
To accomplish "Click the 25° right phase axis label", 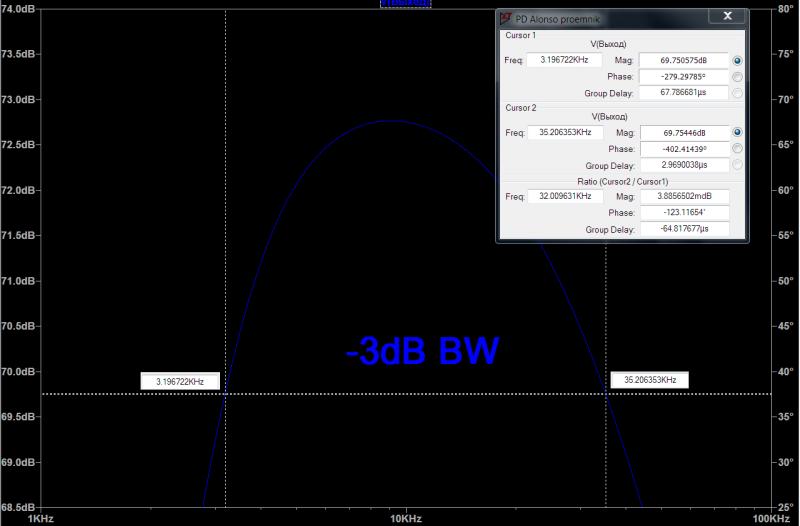I will (786, 507).
